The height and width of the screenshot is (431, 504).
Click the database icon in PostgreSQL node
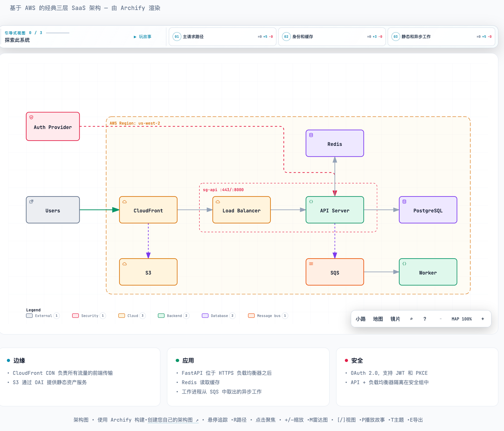point(404,202)
